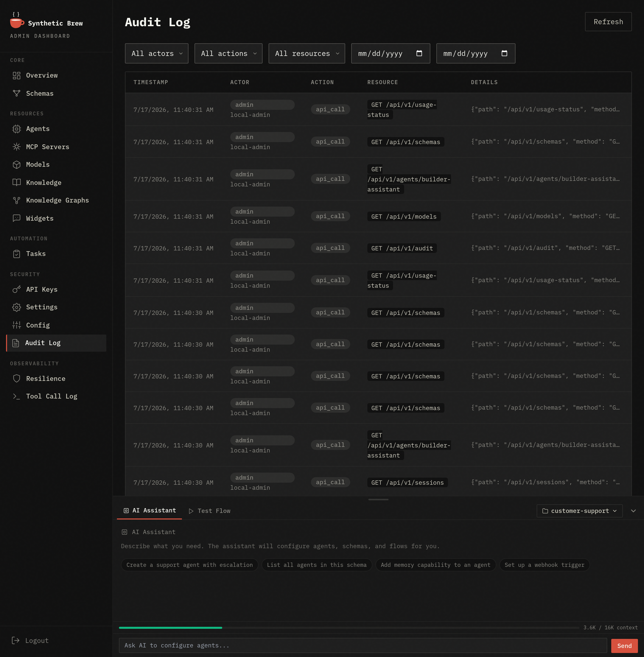Choose 'List all agents in this schema' suggestion

pyautogui.click(x=317, y=565)
